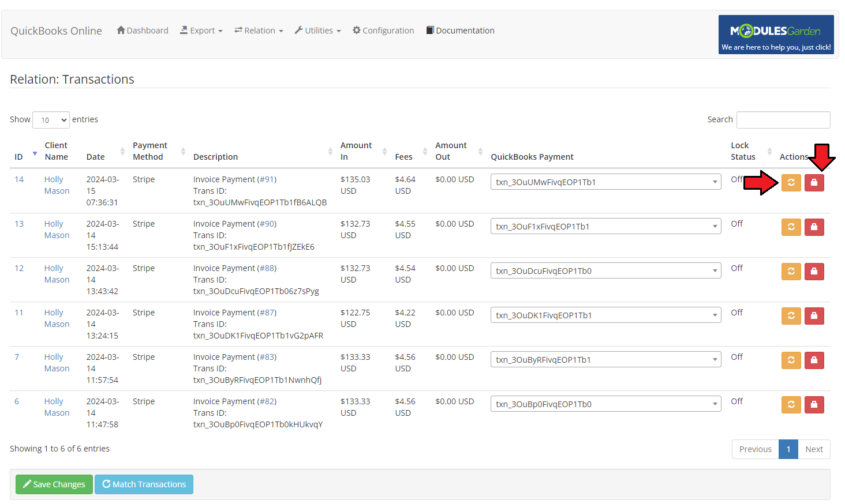
Task: Click the orange sync icon for transaction 11
Action: pos(791,316)
